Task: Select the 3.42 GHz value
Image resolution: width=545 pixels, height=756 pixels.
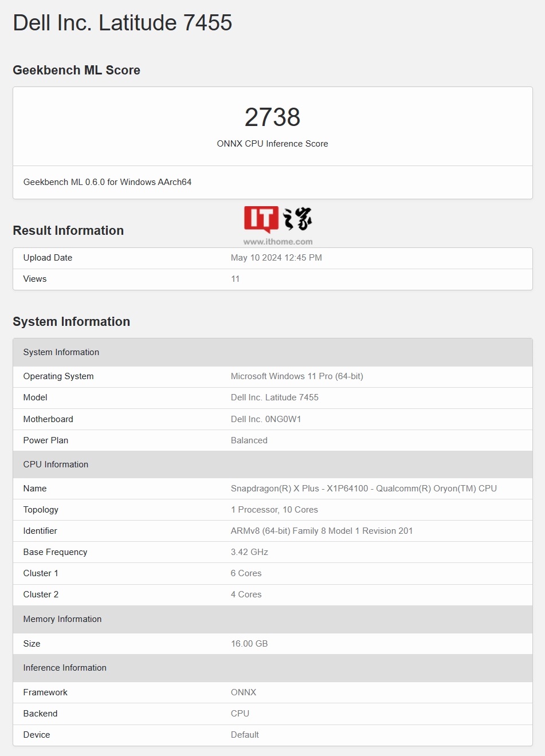Action: (249, 552)
